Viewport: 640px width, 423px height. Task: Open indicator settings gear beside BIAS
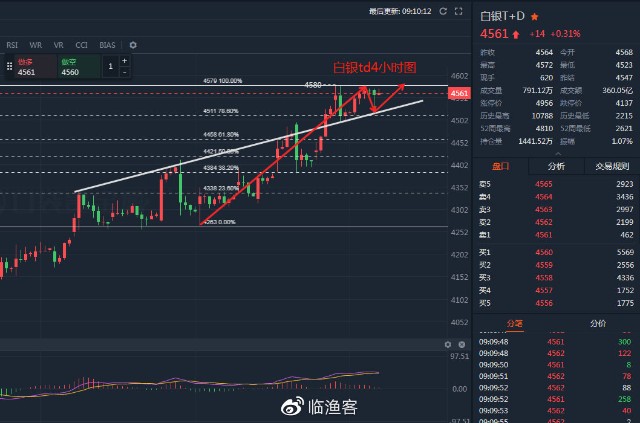[x=133, y=45]
